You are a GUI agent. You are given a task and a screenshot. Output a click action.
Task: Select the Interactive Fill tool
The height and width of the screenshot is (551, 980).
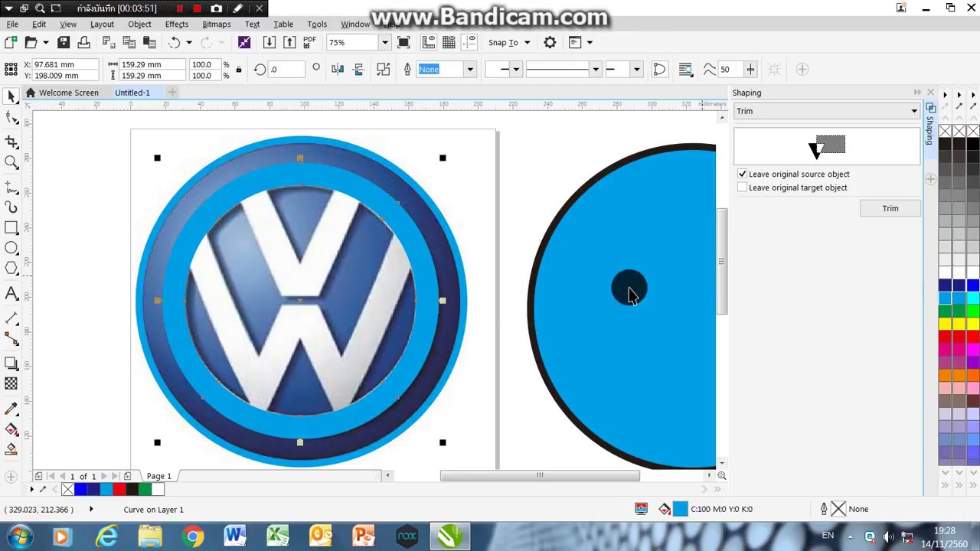click(11, 429)
